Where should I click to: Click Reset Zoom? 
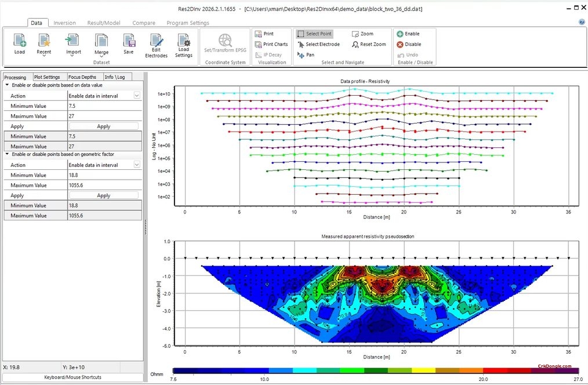369,44
